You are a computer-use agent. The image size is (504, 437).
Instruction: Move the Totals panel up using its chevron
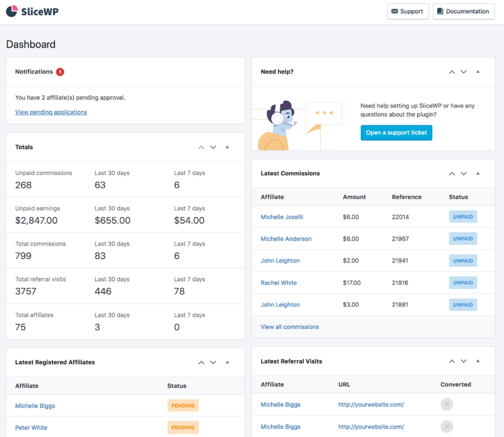pyautogui.click(x=201, y=147)
